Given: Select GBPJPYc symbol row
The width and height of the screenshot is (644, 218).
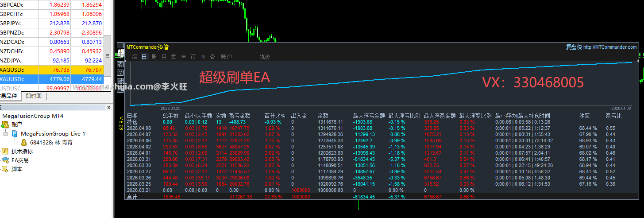Looking at the screenshot, I should [x=52, y=23].
